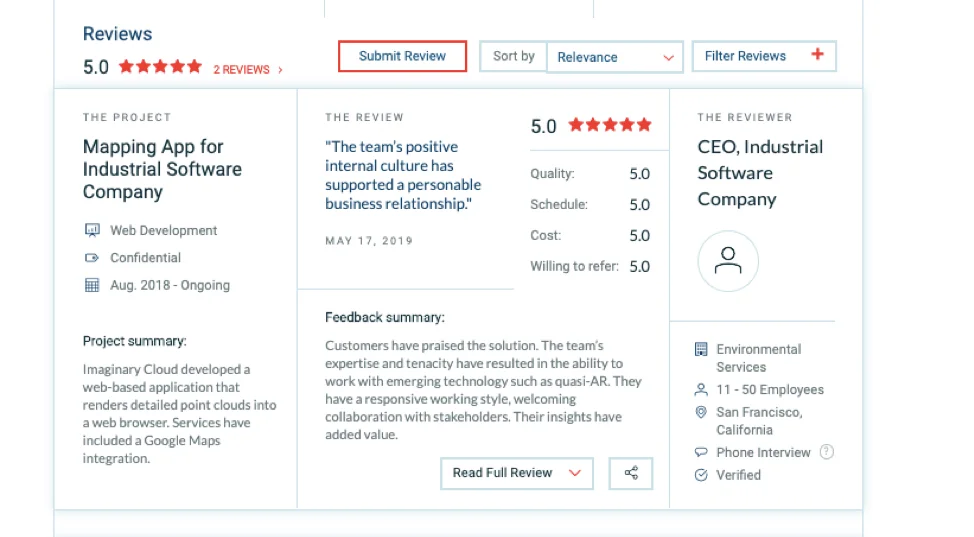Click the MAY 17, 2019 date
This screenshot has width=974, height=537.
click(369, 241)
